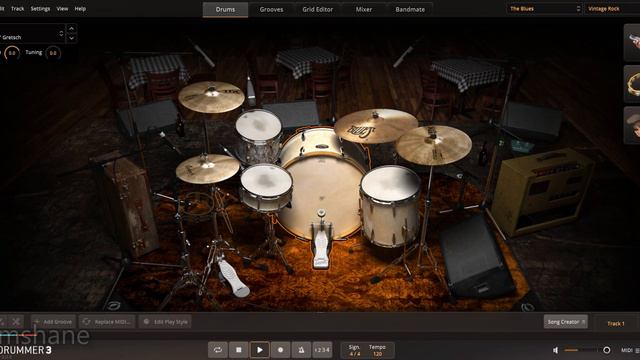Viewport: 640px width, 360px height.
Task: Toggle the metronome
Action: tap(301, 350)
